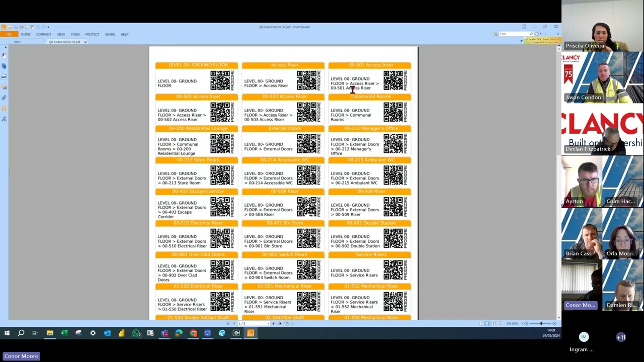
Task: Open Windows taskbar Search
Action: click(21, 333)
